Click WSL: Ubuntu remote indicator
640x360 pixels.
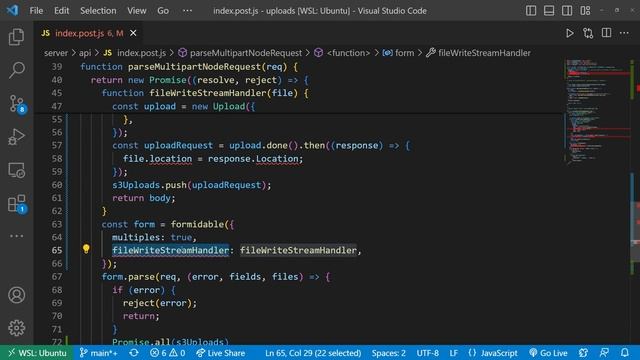(x=37, y=353)
